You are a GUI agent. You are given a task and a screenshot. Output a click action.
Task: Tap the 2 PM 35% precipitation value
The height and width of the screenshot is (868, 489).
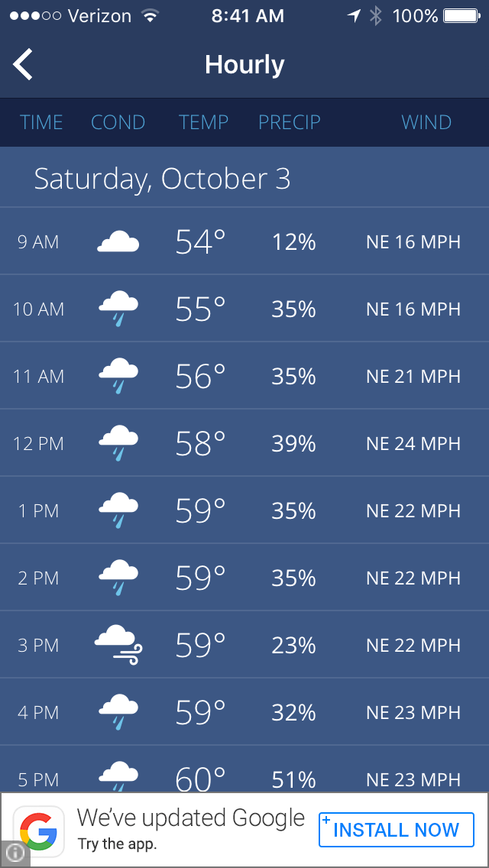coord(293,578)
